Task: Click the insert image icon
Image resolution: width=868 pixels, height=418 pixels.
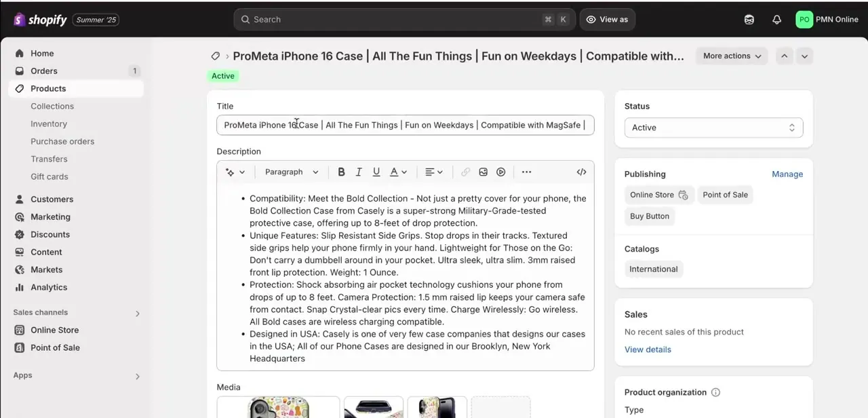Action: pos(483,172)
